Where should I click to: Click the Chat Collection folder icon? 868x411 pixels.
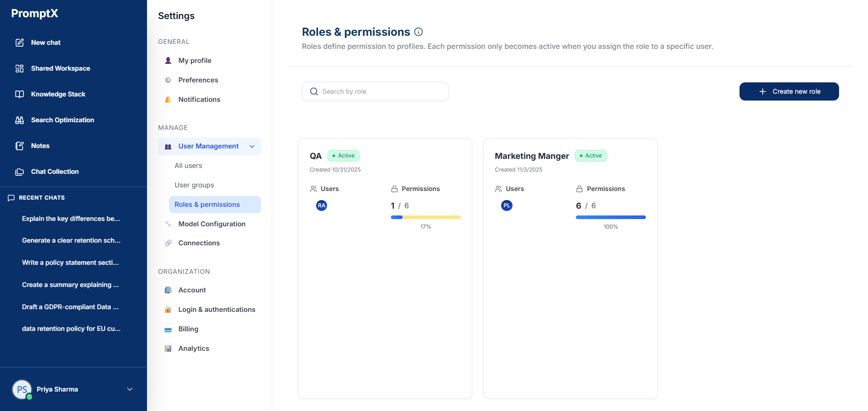[x=19, y=172]
